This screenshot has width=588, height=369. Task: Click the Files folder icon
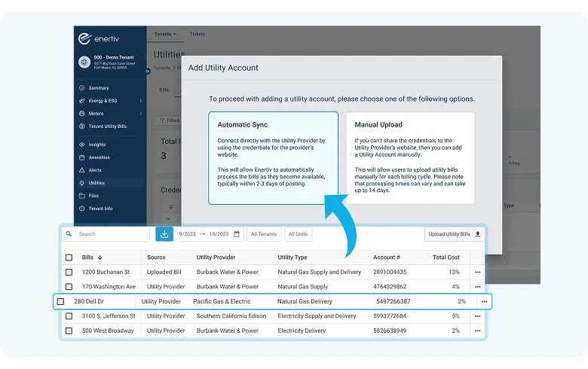click(x=81, y=196)
